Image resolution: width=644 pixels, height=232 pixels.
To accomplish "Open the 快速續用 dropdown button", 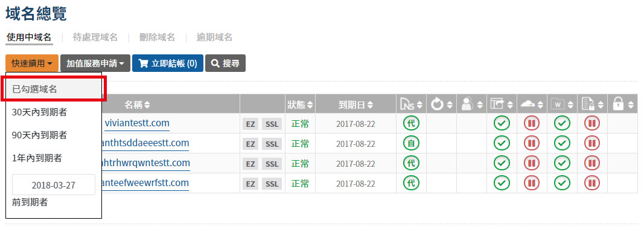I will (x=32, y=63).
